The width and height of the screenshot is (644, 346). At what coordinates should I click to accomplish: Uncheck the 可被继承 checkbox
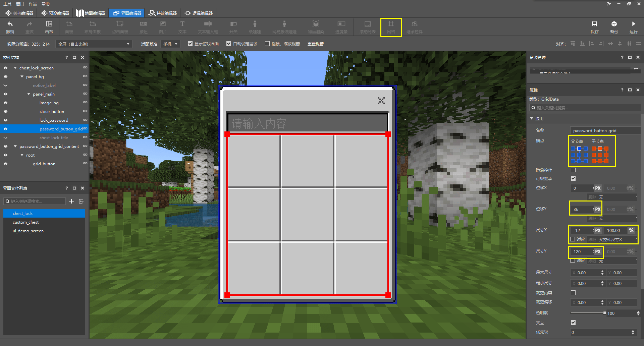[x=573, y=178]
